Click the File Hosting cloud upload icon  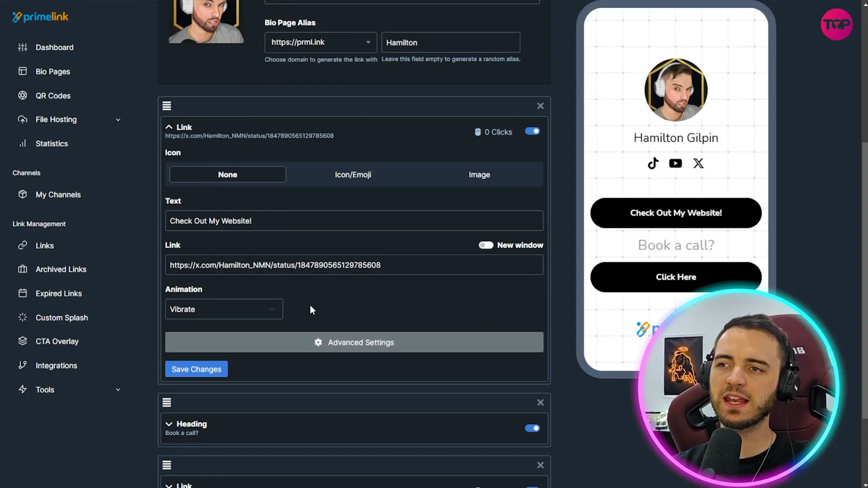[23, 119]
